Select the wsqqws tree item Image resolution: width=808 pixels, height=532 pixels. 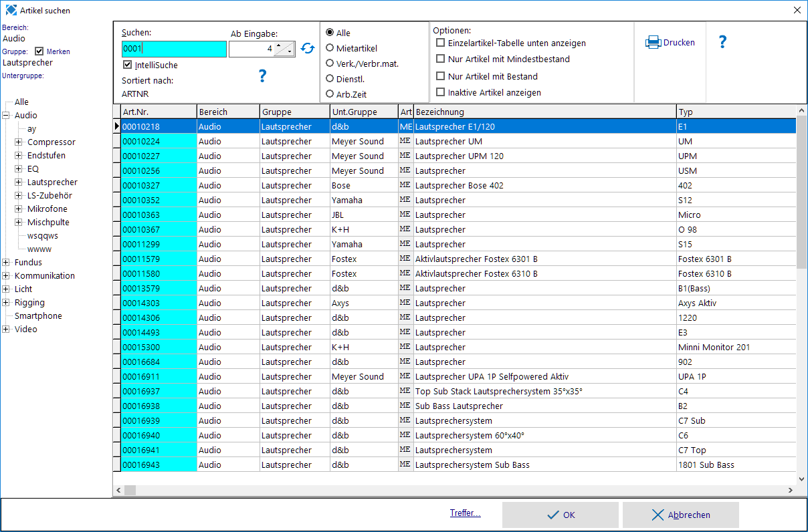(43, 235)
